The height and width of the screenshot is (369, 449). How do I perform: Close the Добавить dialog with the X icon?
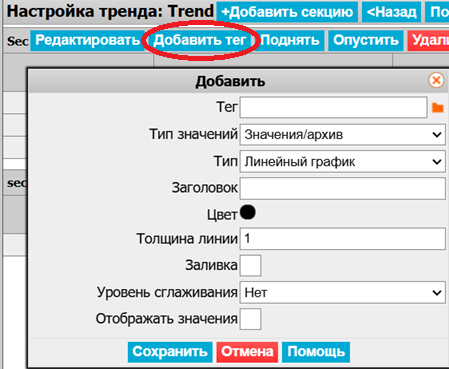pos(436,80)
